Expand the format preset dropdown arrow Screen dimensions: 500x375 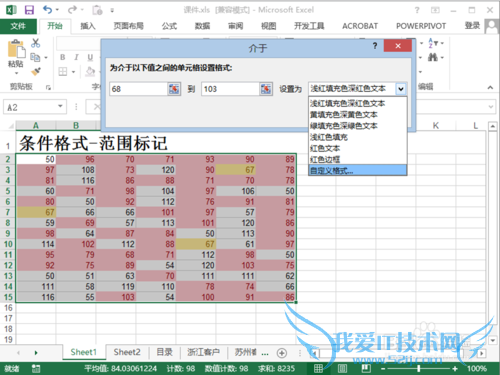(x=401, y=89)
